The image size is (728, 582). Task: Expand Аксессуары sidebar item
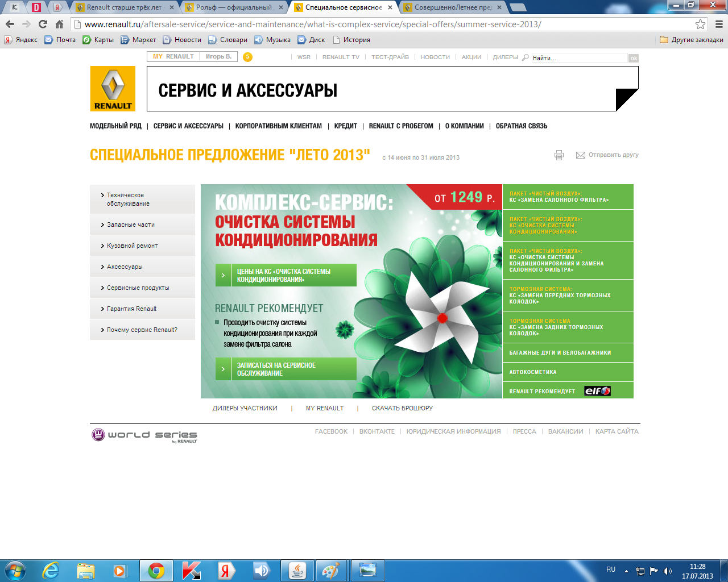point(142,267)
